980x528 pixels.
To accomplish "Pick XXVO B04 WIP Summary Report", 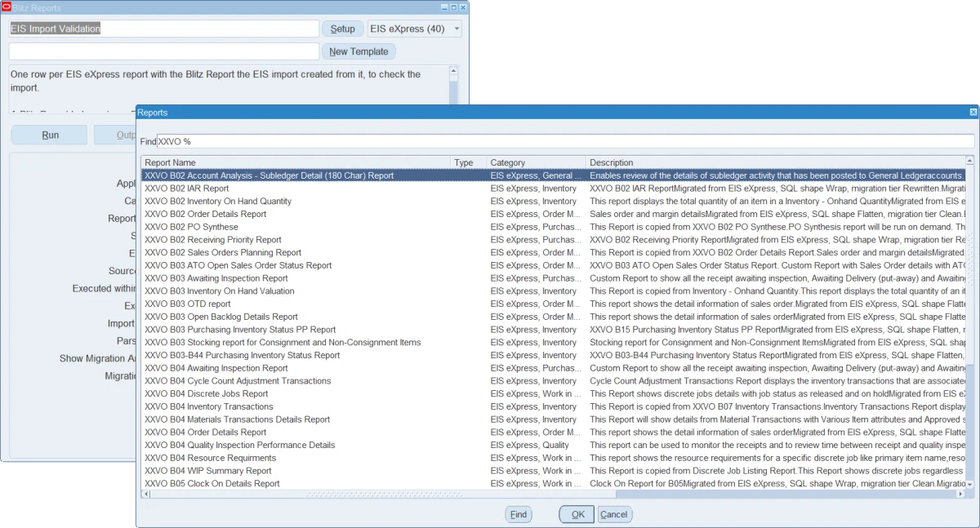I will [553, 471].
